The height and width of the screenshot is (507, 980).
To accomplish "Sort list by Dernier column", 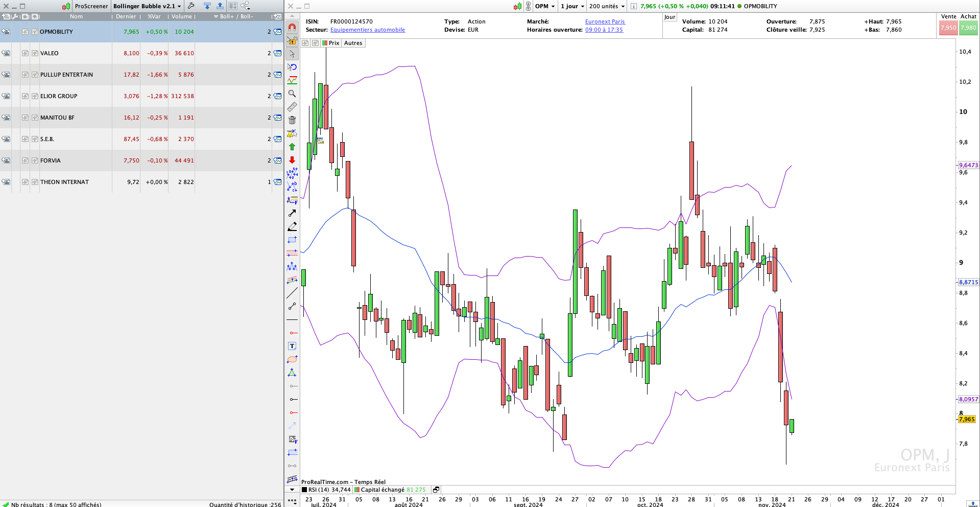I will pyautogui.click(x=126, y=16).
